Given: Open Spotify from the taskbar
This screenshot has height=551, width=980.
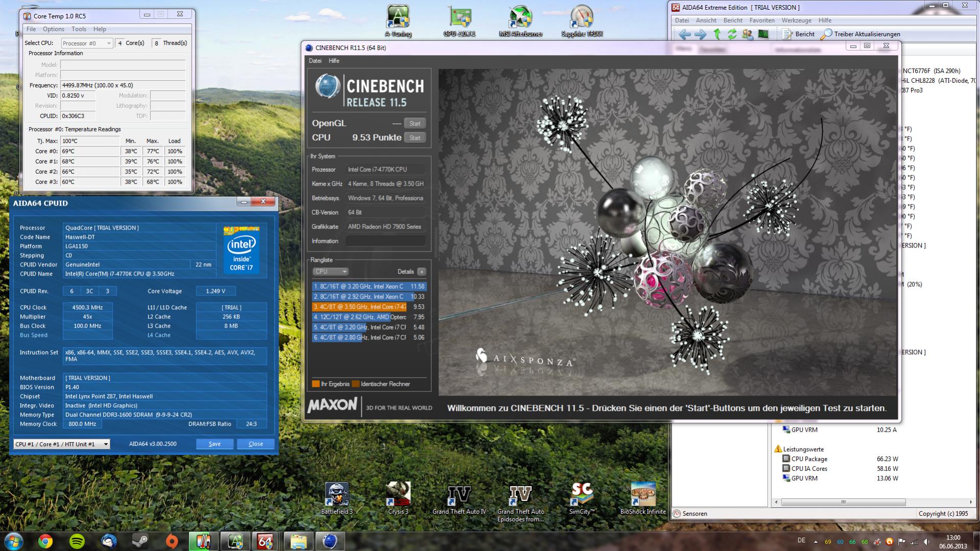Looking at the screenshot, I should (x=77, y=541).
